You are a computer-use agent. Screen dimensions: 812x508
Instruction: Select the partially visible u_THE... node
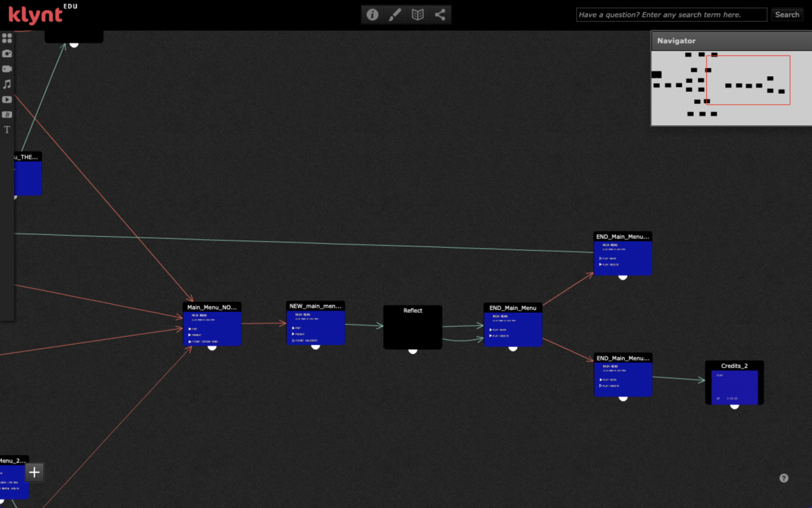click(28, 174)
